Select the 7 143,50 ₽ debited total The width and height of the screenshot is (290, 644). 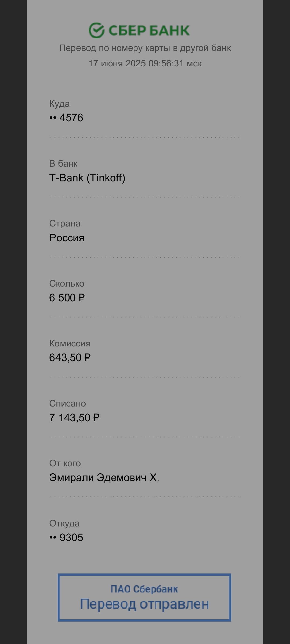pyautogui.click(x=74, y=418)
